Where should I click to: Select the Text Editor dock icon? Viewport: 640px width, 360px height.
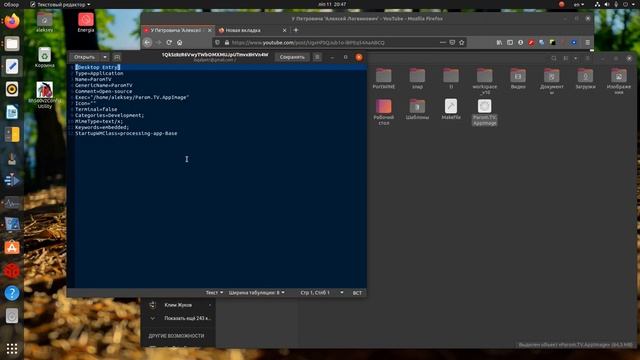pyautogui.click(x=12, y=66)
